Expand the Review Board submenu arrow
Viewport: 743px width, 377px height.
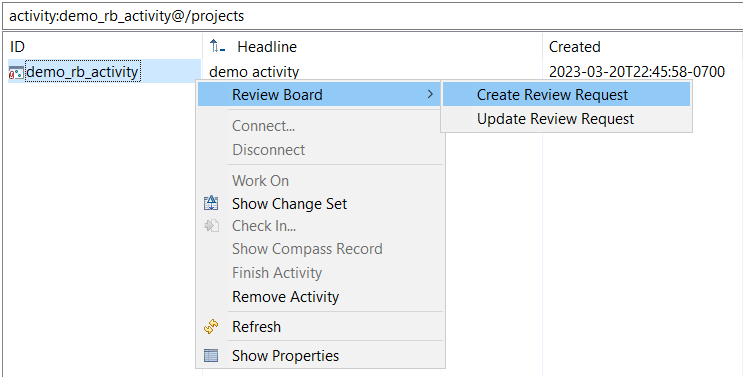tap(430, 94)
